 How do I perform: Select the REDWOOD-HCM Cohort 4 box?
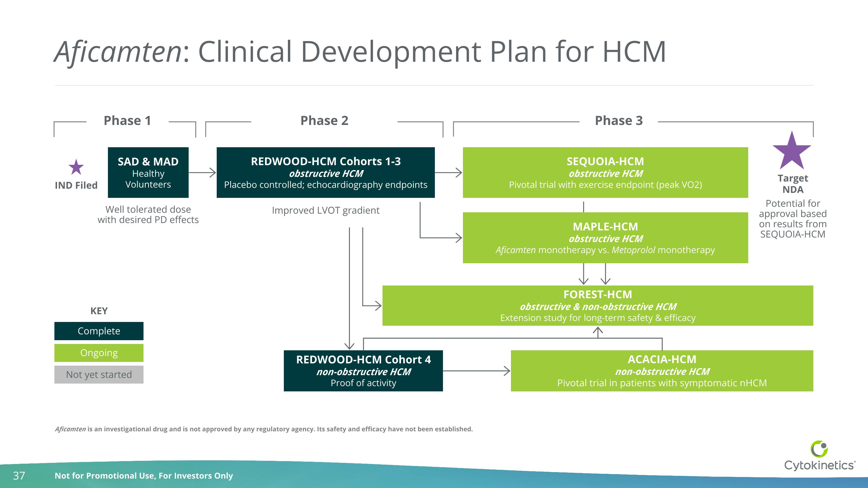pos(363,371)
